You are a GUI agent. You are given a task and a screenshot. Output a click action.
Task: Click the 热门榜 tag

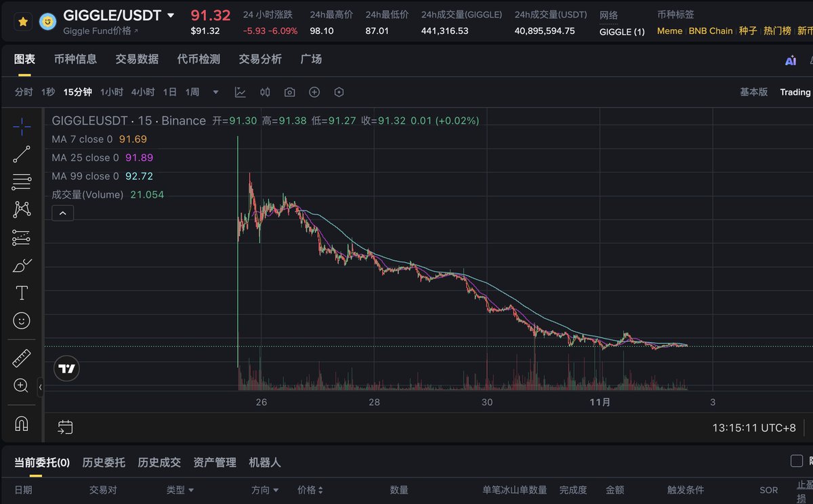point(777,31)
